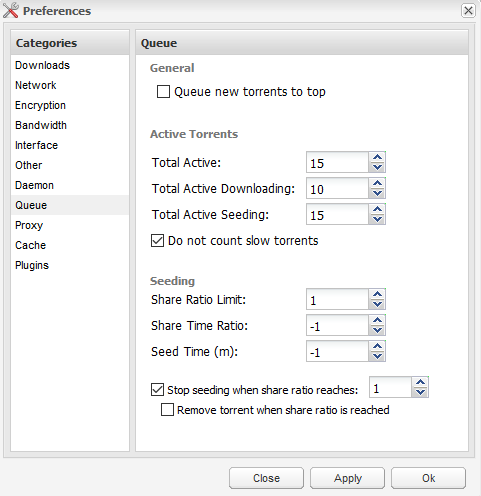The width and height of the screenshot is (481, 496).
Task: Decrease the Total Active Downloading value
Action: click(377, 193)
